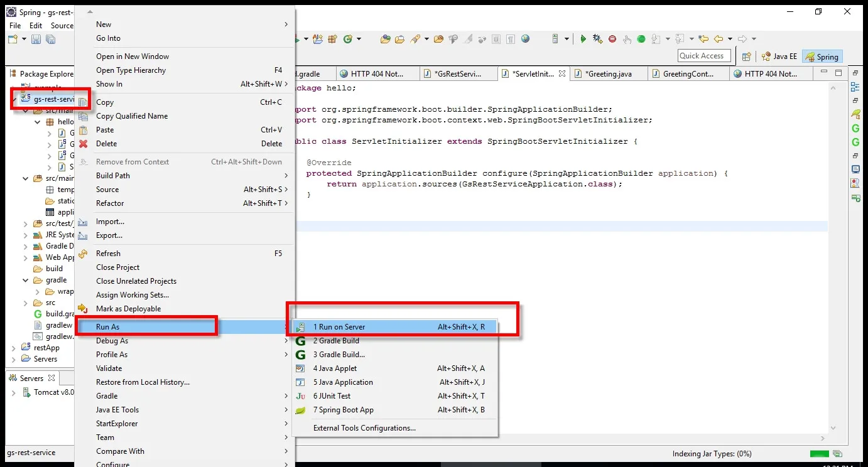Image resolution: width=868 pixels, height=467 pixels.
Task: Select Refresh in the context menu
Action: pyautogui.click(x=185, y=254)
